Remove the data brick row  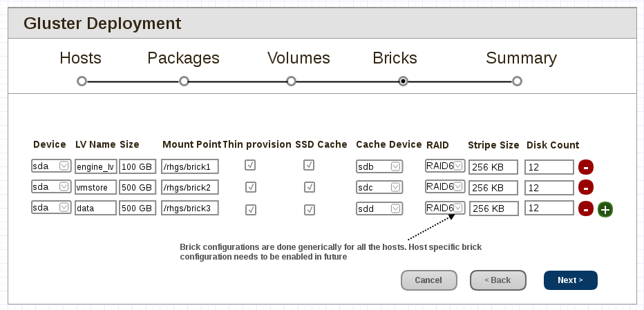(x=585, y=209)
